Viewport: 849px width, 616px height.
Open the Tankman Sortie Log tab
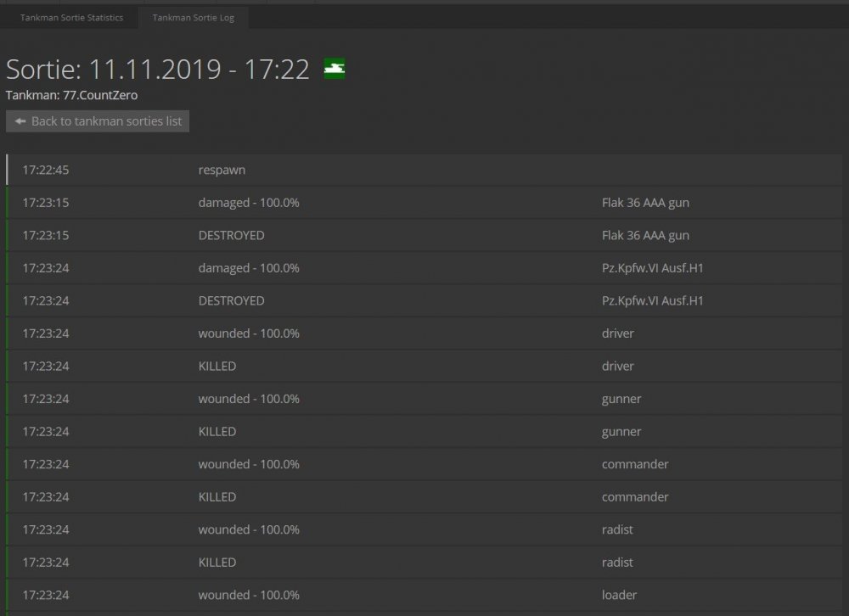point(193,18)
